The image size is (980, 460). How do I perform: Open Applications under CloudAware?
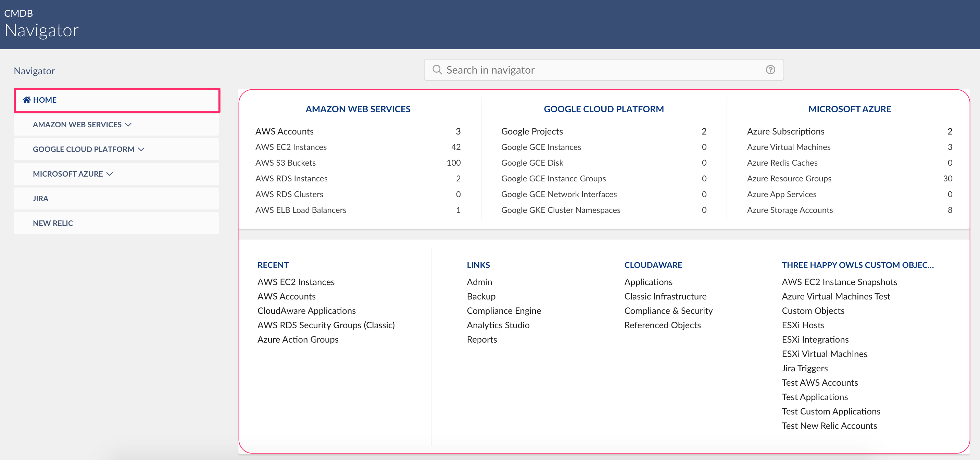click(648, 282)
